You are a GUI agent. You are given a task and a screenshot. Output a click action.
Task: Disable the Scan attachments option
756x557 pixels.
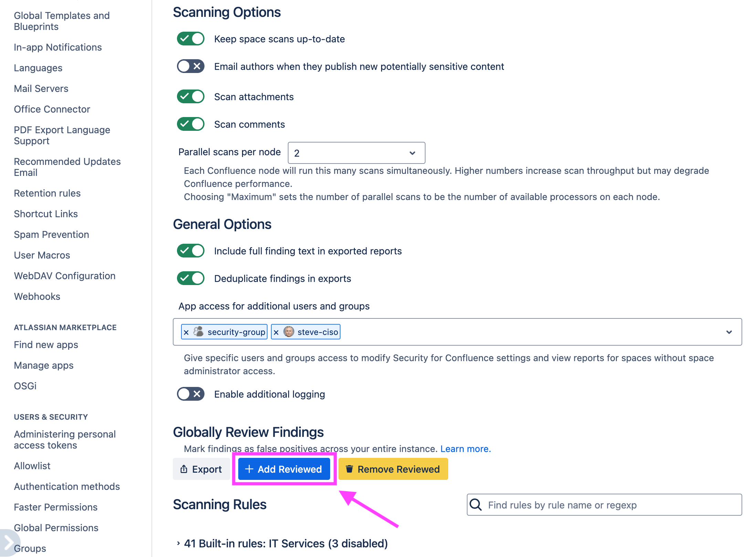[190, 96]
